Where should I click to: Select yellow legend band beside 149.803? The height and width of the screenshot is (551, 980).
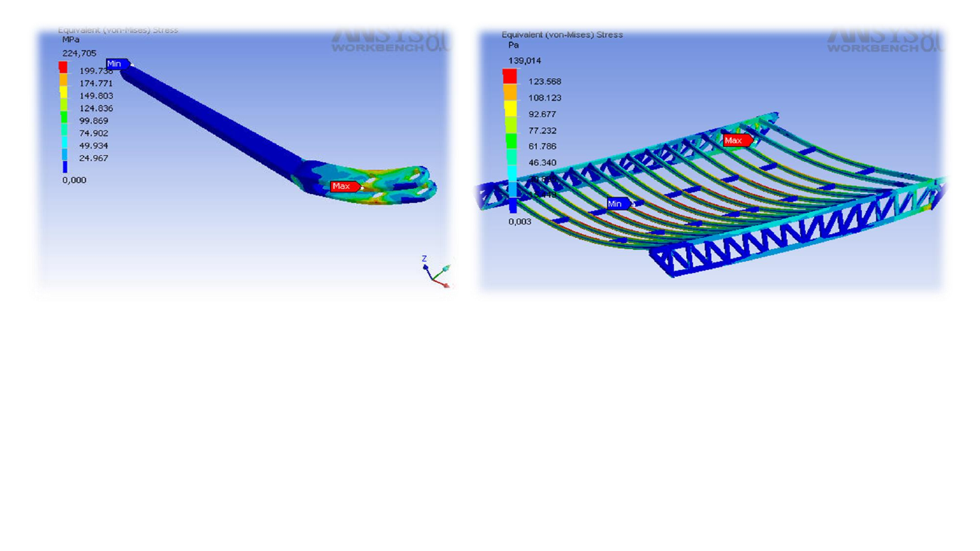pyautogui.click(x=63, y=92)
